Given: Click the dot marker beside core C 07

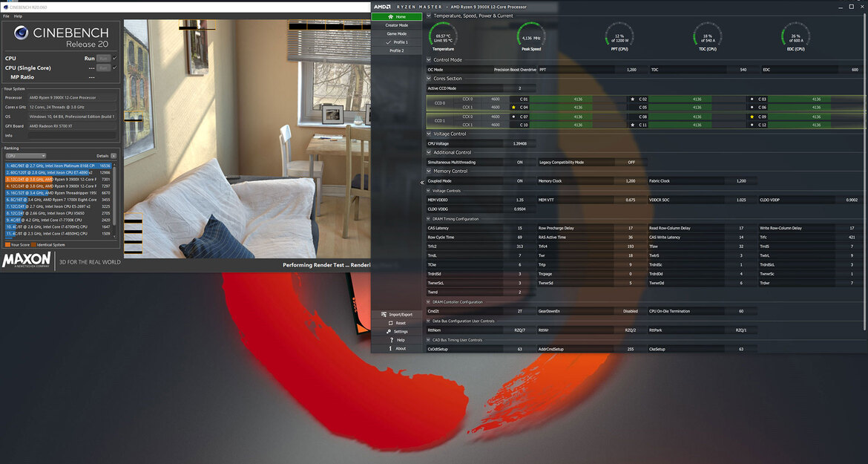Looking at the screenshot, I should 513,117.
